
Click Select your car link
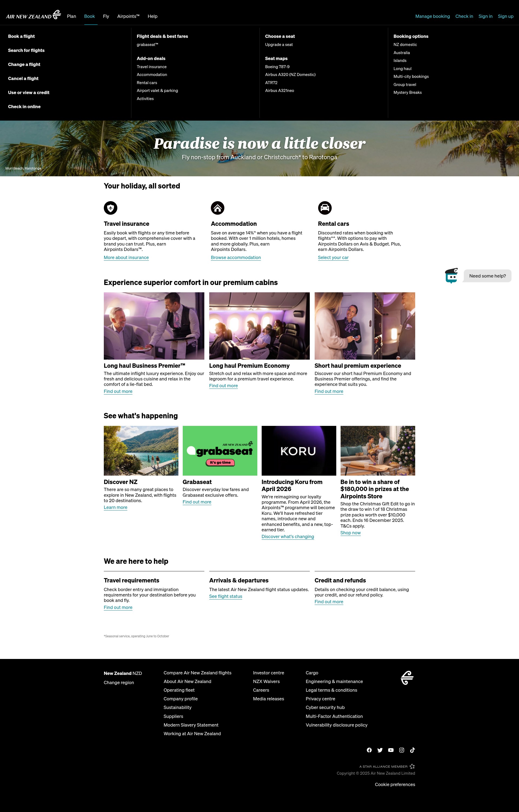click(333, 258)
